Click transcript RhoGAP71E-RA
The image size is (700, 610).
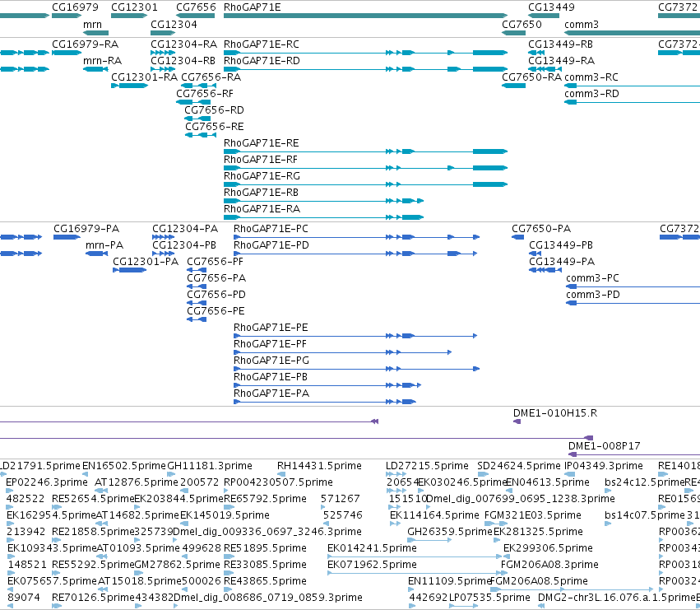pyautogui.click(x=262, y=210)
